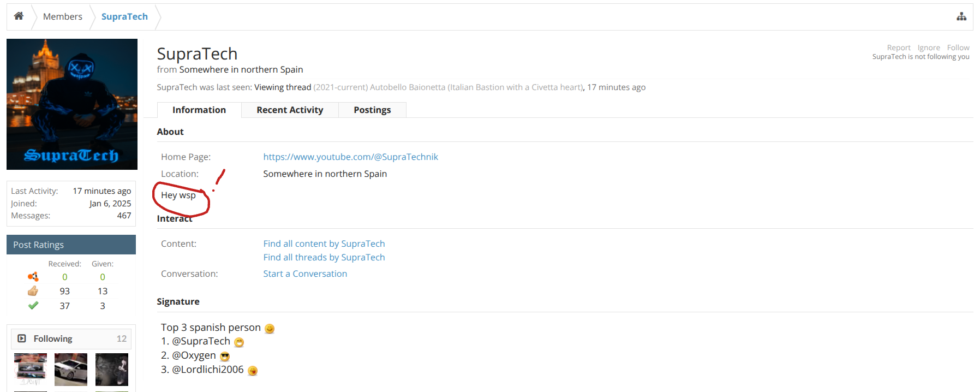Image resolution: width=980 pixels, height=392 pixels.
Task: Click the smiley emoji after 'Top 3 spanish person'
Action: click(270, 329)
